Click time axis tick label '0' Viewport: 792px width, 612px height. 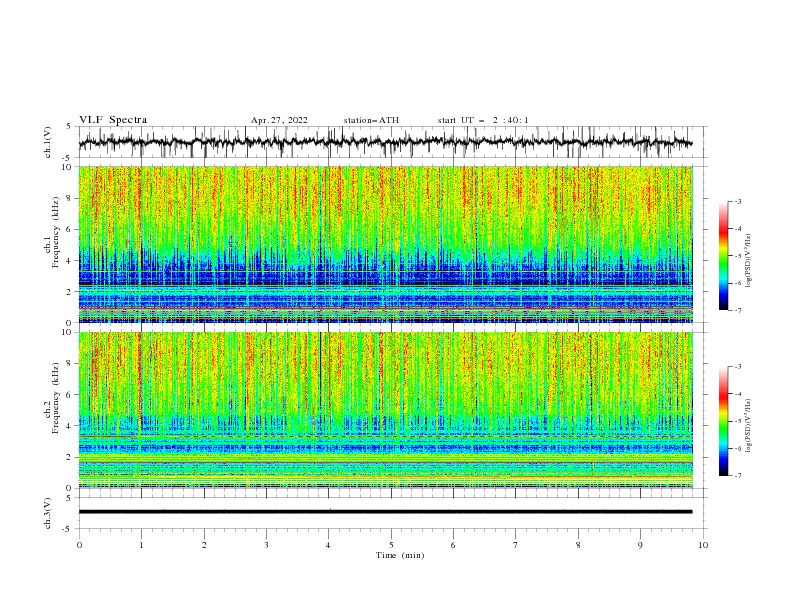(79, 545)
